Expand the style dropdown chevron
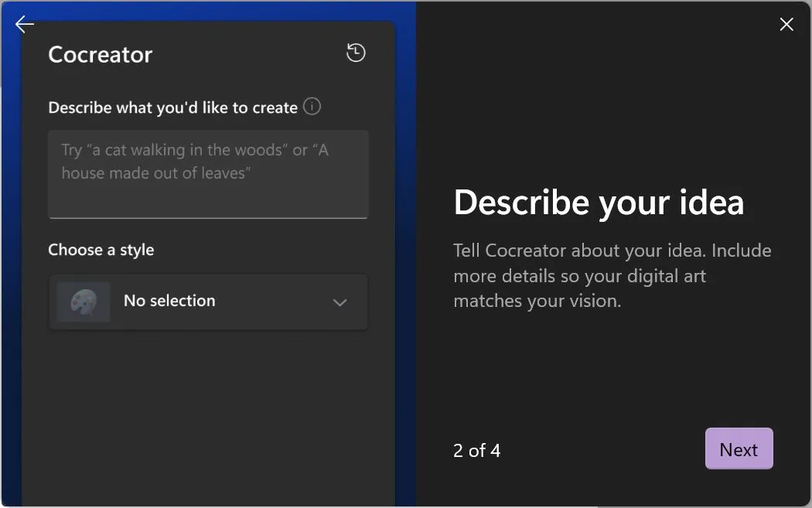 coord(339,302)
